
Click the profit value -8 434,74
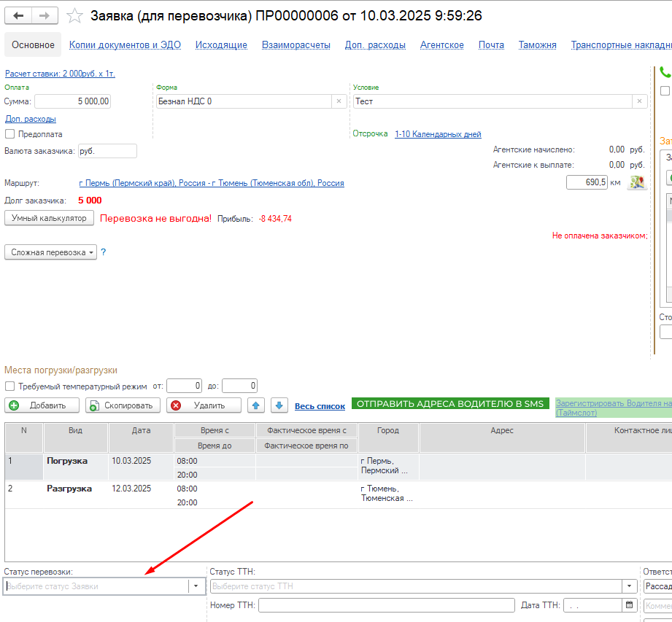(275, 219)
